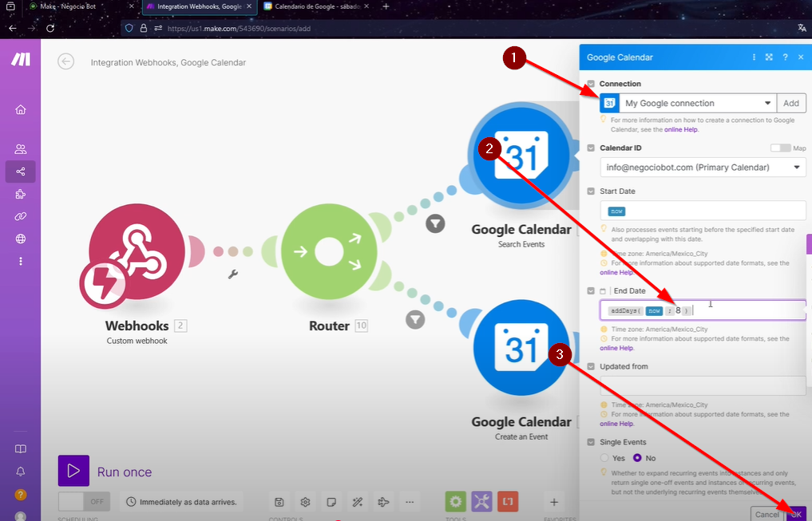
Task: Open the red Text parser tool
Action: coord(508,501)
